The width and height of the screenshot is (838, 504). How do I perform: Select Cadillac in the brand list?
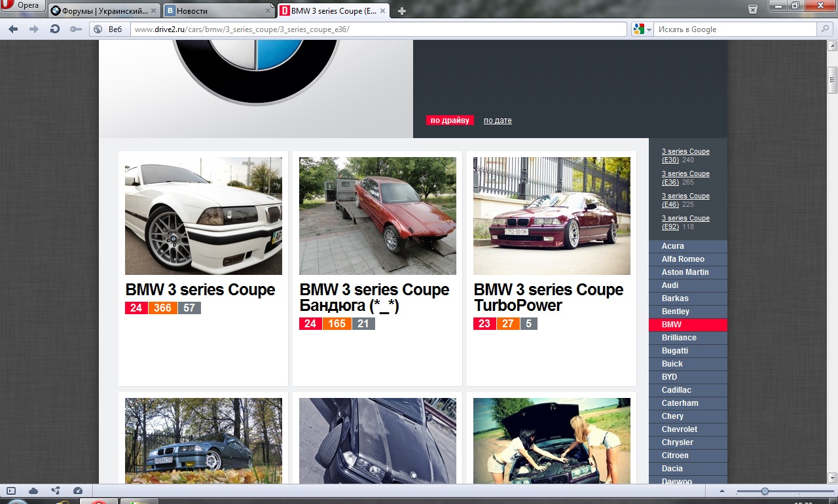point(688,390)
